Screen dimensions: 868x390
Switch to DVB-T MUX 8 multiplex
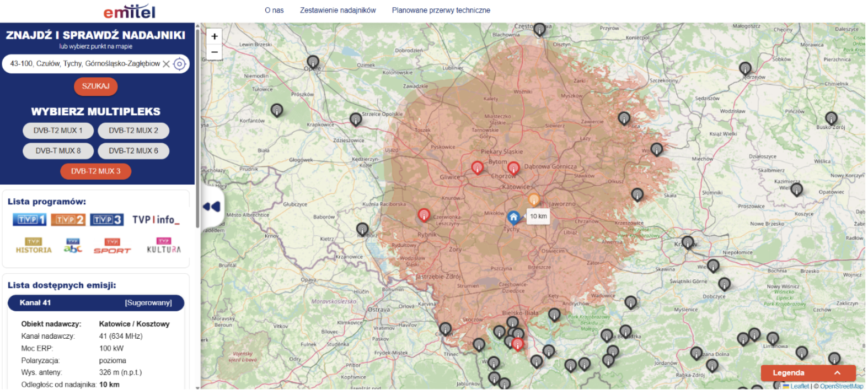[58, 151]
